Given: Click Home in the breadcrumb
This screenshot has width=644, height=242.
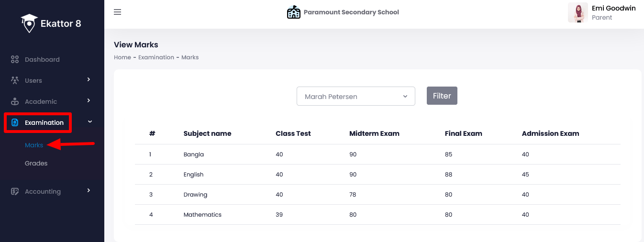Looking at the screenshot, I should (x=122, y=57).
